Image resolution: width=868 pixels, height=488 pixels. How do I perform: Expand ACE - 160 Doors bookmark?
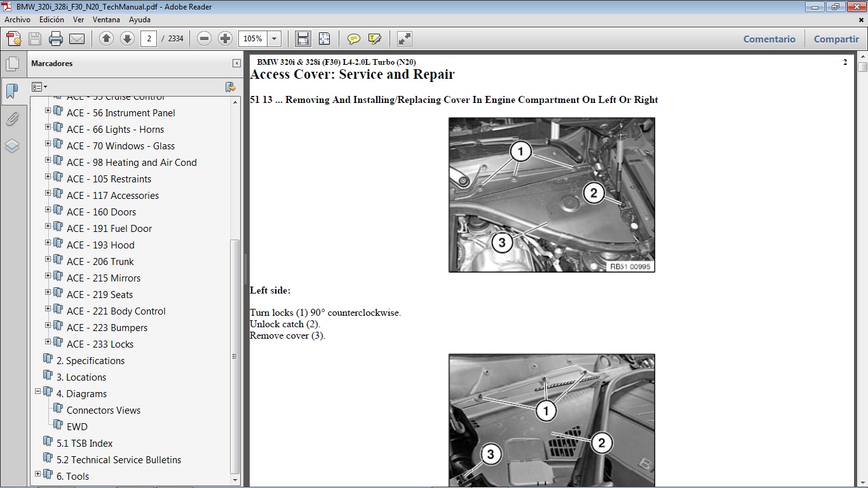tap(48, 210)
